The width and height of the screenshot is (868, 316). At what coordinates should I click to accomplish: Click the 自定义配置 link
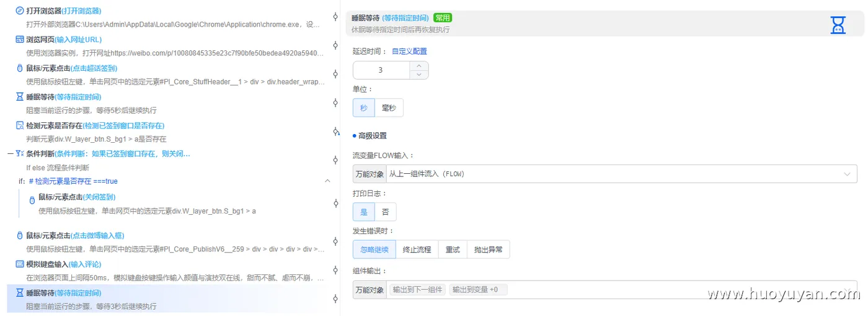click(x=409, y=52)
